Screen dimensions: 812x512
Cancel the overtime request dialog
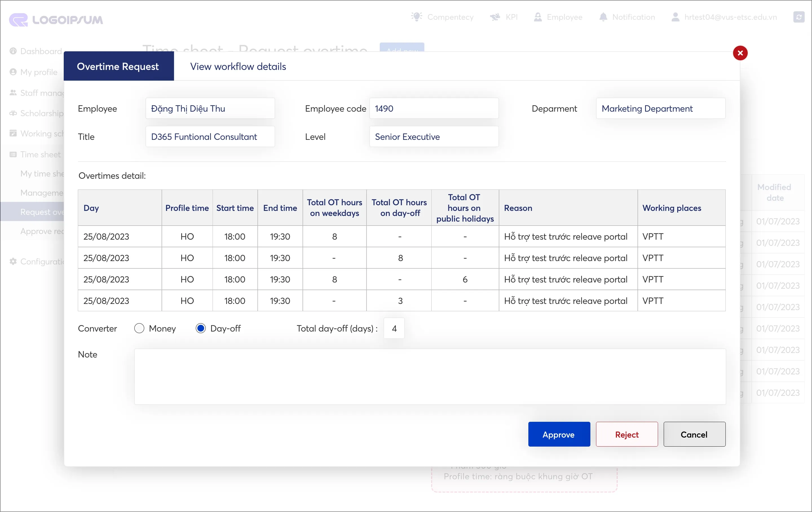694,434
